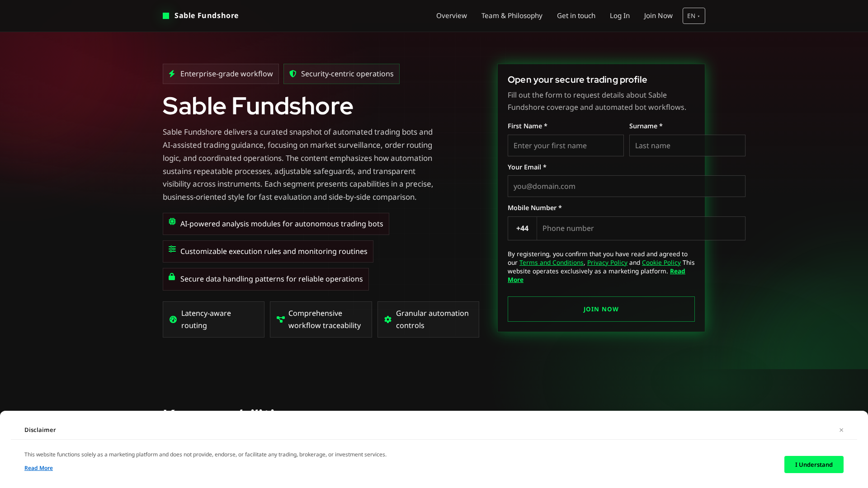
Task: Open the Team & Philosophy page
Action: pyautogui.click(x=512, y=15)
